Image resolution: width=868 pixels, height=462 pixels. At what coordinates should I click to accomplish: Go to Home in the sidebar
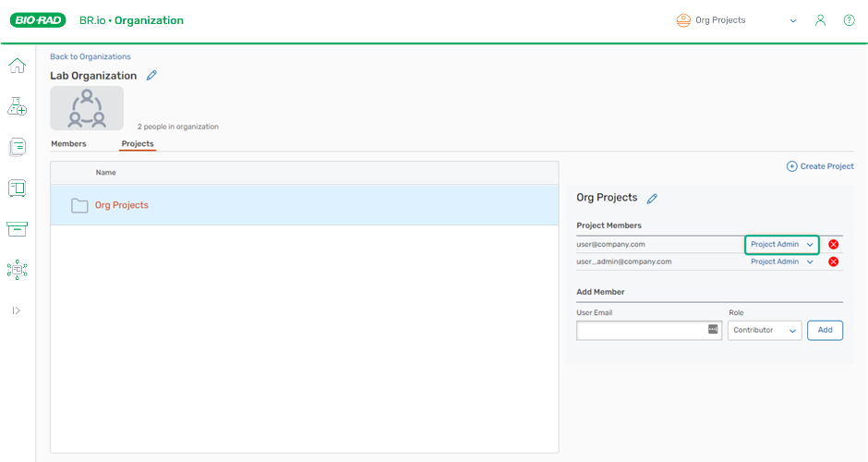coord(17,66)
